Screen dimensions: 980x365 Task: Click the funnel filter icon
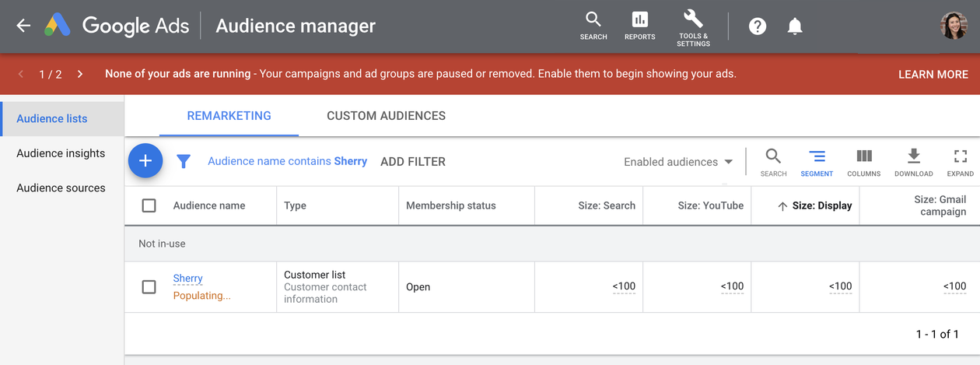(184, 161)
